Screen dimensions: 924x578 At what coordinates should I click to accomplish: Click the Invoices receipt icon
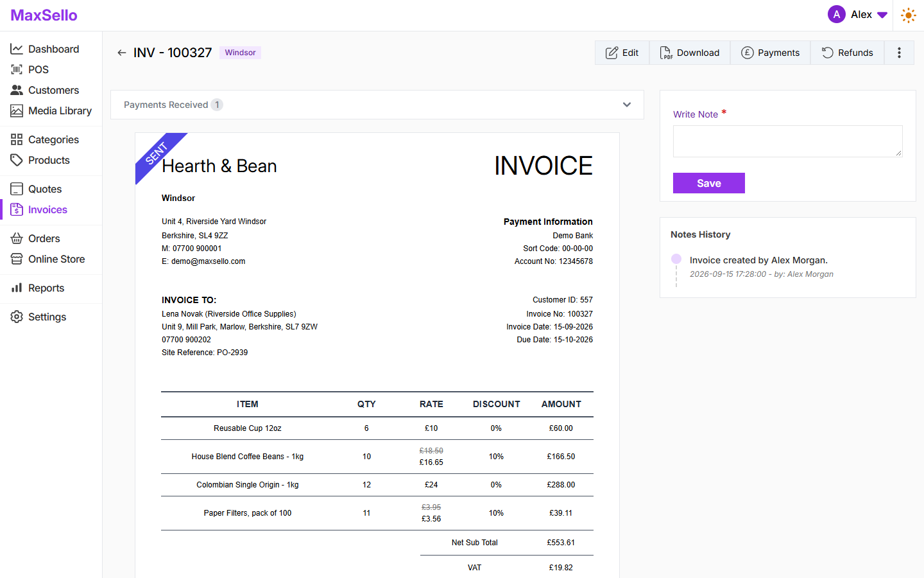tap(17, 209)
